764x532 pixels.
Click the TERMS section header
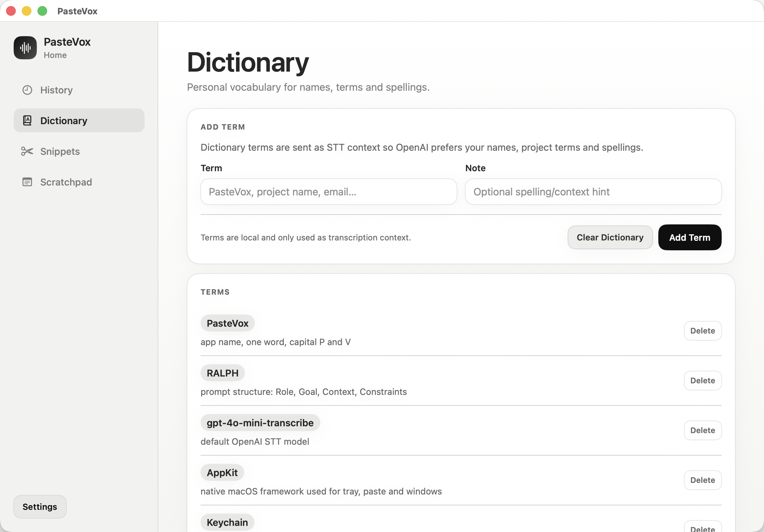215,292
